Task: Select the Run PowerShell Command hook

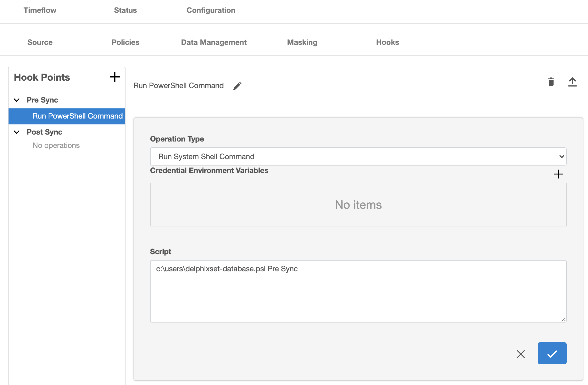Action: coord(77,116)
